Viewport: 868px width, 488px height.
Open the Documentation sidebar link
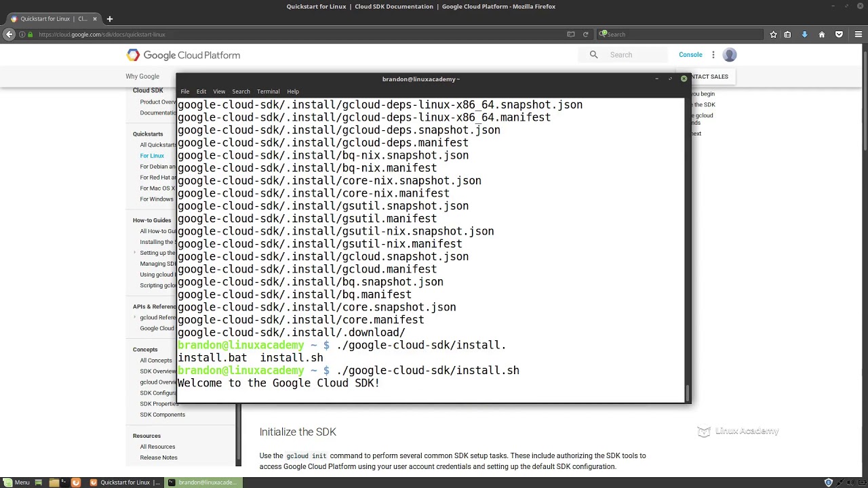click(x=158, y=113)
